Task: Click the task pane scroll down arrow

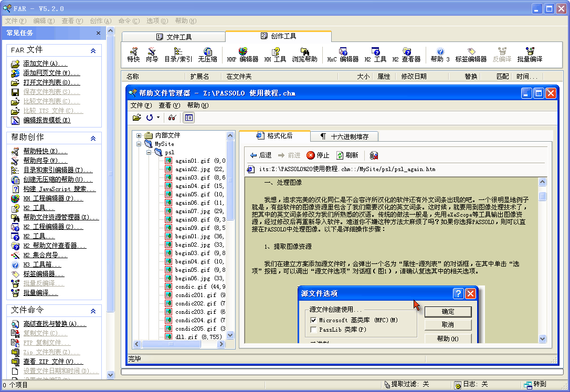Action: 111,375
